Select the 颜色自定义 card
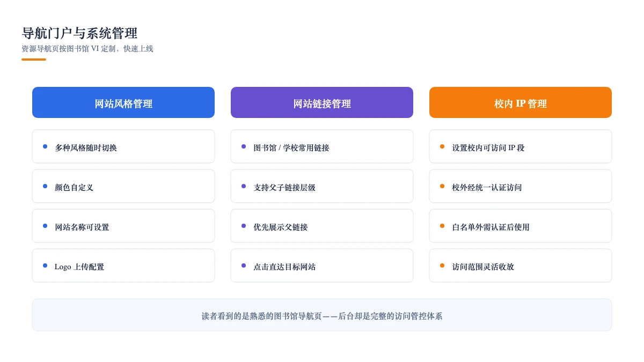 (x=123, y=186)
